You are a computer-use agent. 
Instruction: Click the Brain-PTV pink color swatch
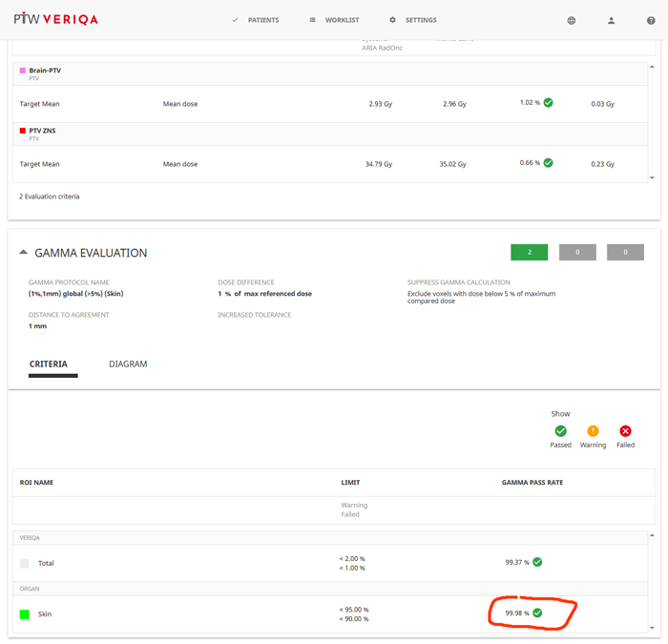tap(23, 71)
